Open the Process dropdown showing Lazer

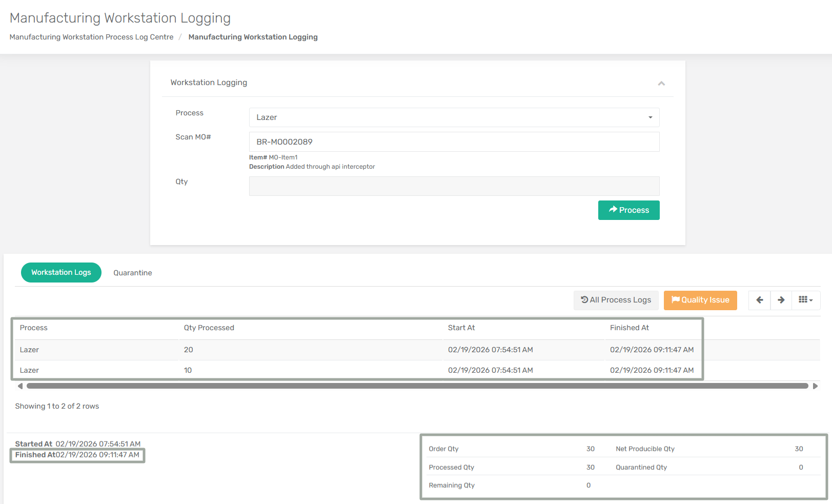tap(454, 117)
